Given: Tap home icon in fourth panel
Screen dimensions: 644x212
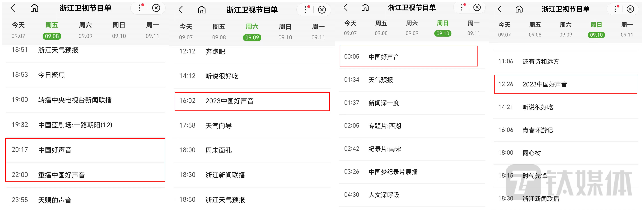Looking at the screenshot, I should click(519, 9).
